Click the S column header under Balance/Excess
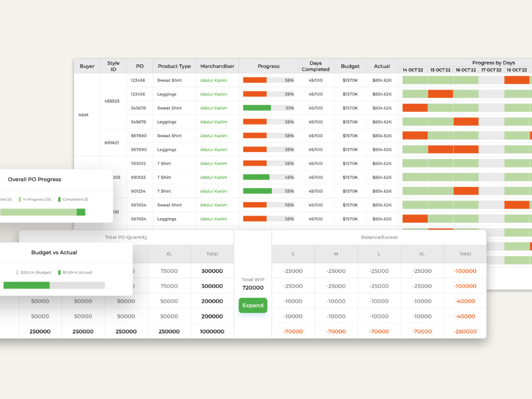The width and height of the screenshot is (532, 399). [293, 254]
